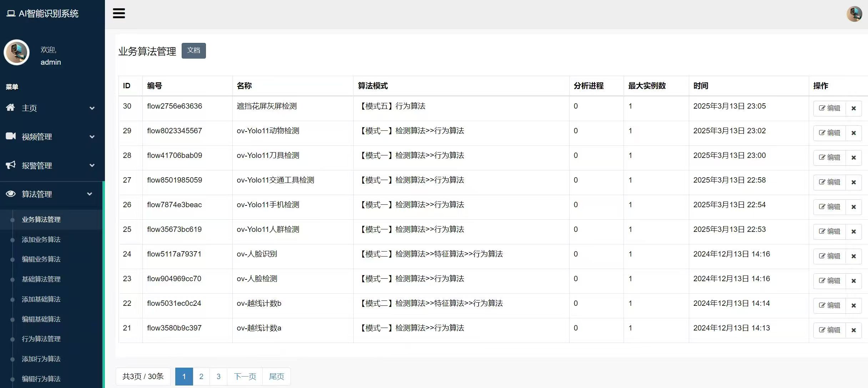Remove the flow3580b9c397 row
Viewport: 868px width, 388px height.
[x=854, y=330]
